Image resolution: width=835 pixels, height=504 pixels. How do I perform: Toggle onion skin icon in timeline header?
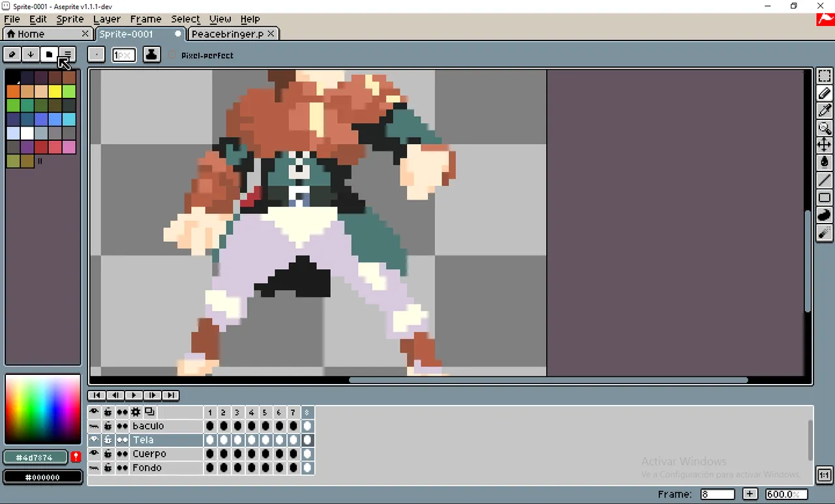coord(149,412)
